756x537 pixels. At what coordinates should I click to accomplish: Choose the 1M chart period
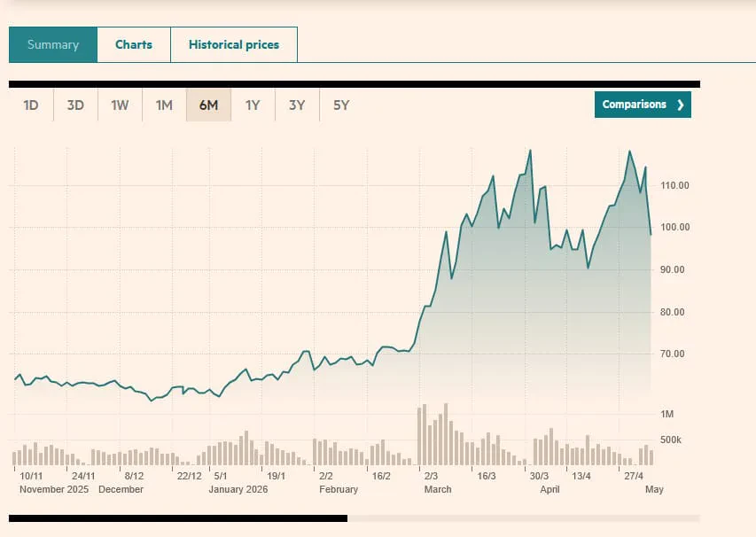(164, 105)
